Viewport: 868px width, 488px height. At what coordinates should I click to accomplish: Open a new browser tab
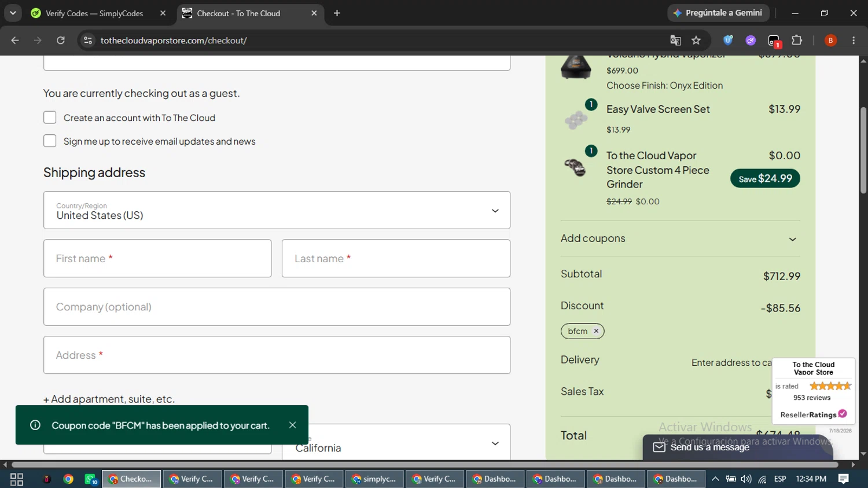point(337,13)
